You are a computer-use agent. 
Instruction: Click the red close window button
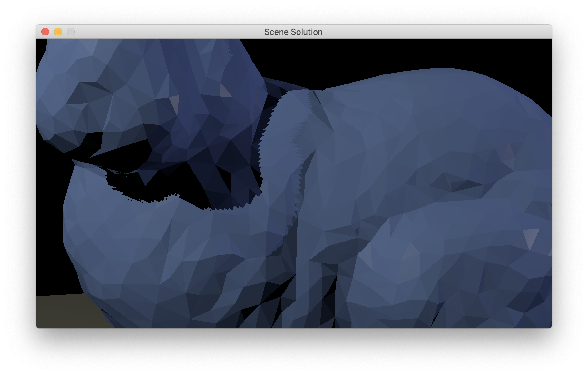[45, 32]
